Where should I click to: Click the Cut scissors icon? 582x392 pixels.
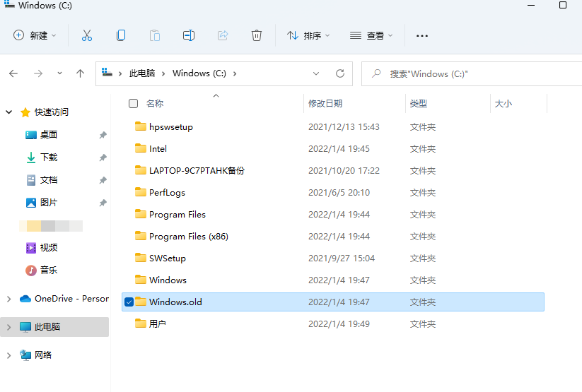[87, 35]
